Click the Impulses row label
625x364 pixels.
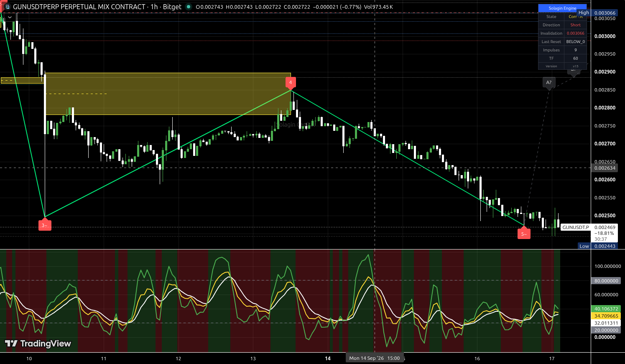pos(551,50)
